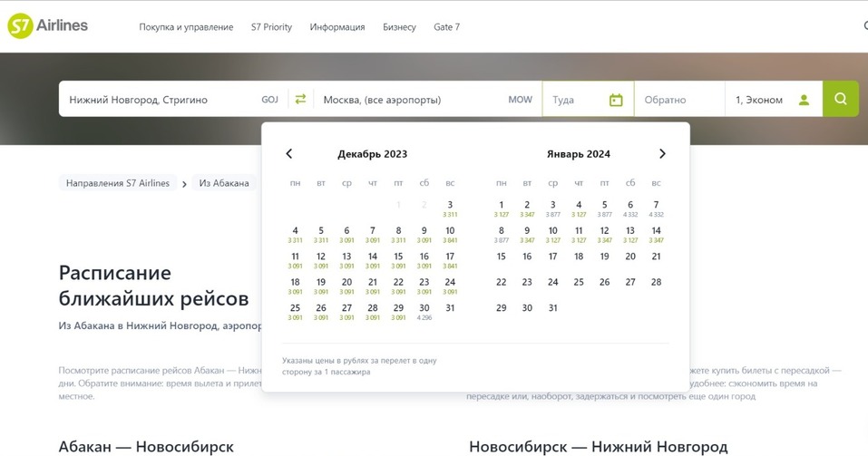Select January 6 priced 4 332
Screen dimensions: 868x456
630,209
